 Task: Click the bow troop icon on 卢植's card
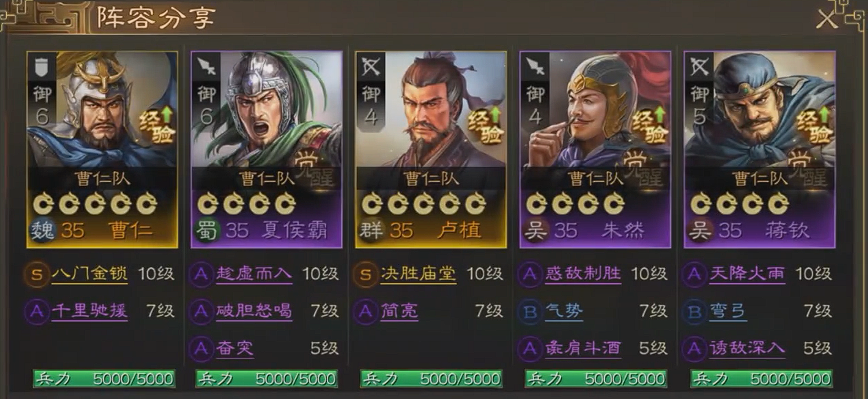tap(371, 67)
